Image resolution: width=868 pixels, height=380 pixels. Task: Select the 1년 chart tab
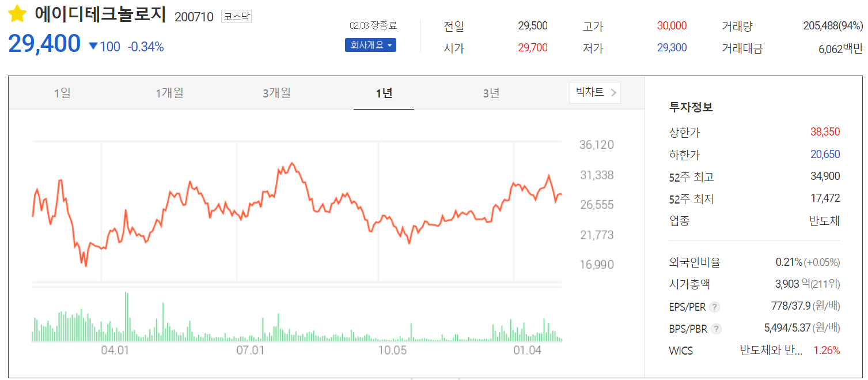384,93
